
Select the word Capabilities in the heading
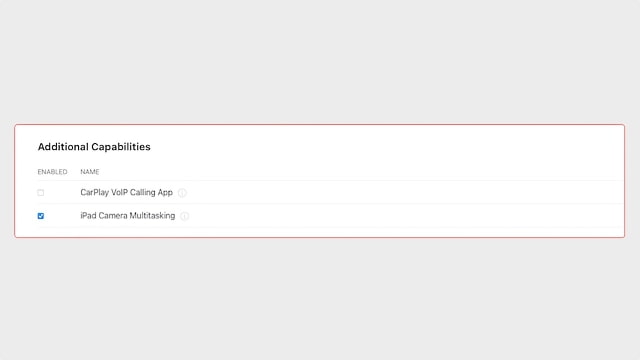(121, 147)
